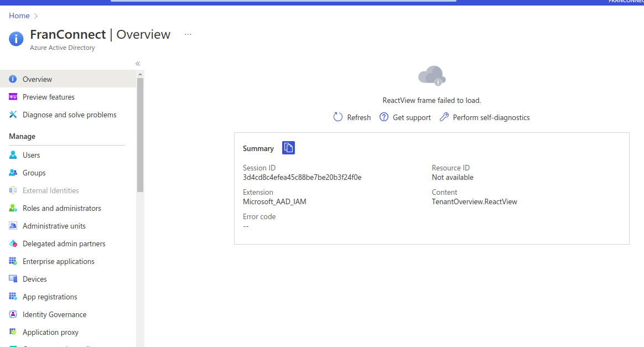Click the Identity Governance icon
Viewport: 644px width, 347px height.
click(x=13, y=314)
